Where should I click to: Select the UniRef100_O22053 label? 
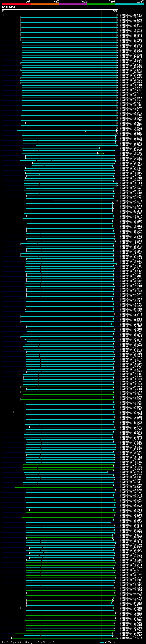[131, 135]
